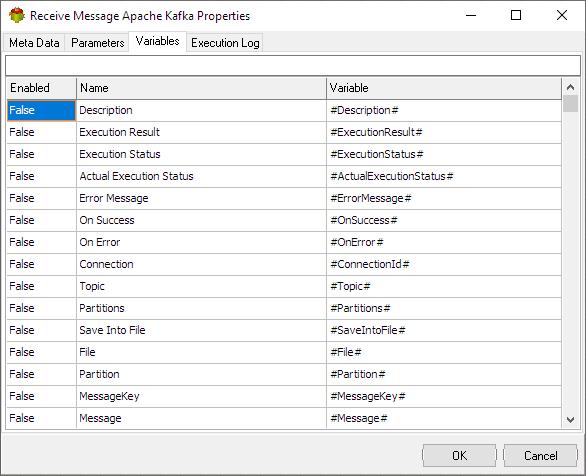This screenshot has width=586, height=476.
Task: Click the #ConnectionId# variable cell
Action: pyautogui.click(x=444, y=265)
